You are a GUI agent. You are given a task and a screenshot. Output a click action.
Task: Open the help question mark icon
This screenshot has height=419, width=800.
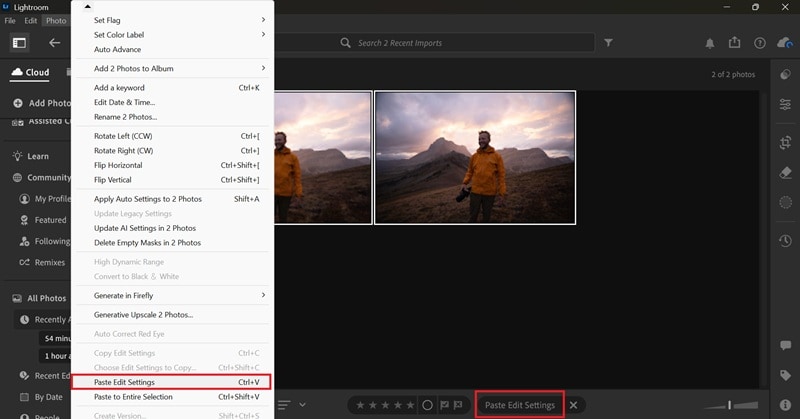760,43
